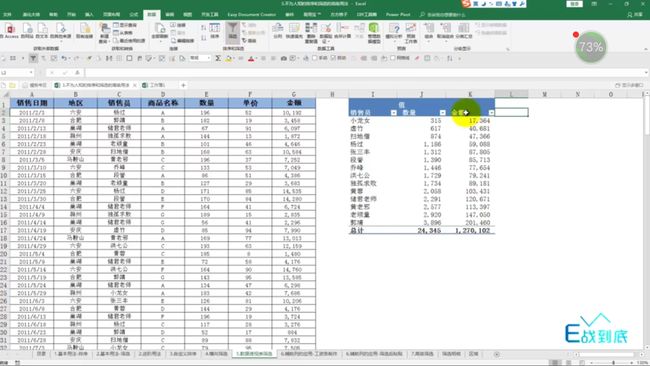Click Forecast Sheet (预测工作表) icon

[x=411, y=33]
